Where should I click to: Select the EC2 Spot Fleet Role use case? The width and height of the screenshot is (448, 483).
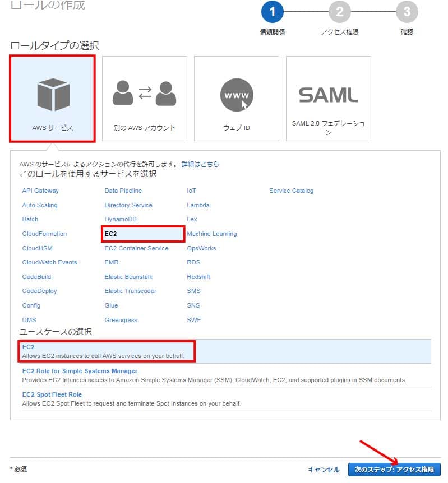tap(52, 394)
